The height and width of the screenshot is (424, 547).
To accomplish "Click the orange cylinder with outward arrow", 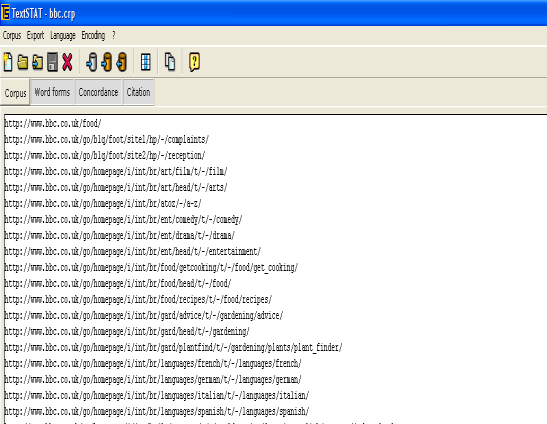I will point(122,62).
